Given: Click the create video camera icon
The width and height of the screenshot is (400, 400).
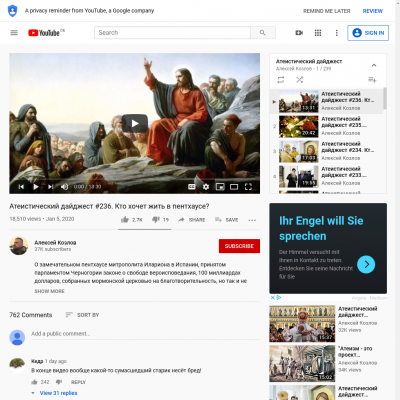Looking at the screenshot, I should pos(299,33).
